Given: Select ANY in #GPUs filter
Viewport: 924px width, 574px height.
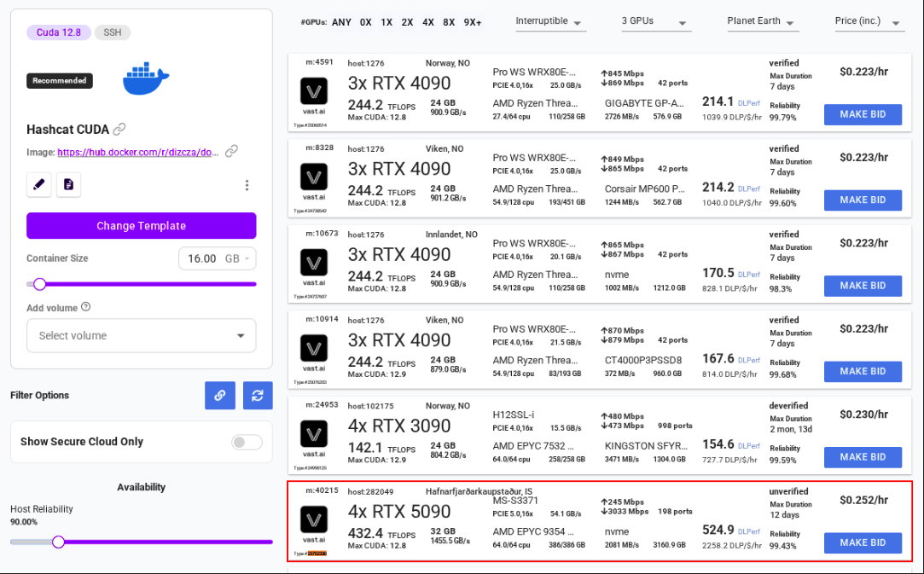Looking at the screenshot, I should coord(341,22).
